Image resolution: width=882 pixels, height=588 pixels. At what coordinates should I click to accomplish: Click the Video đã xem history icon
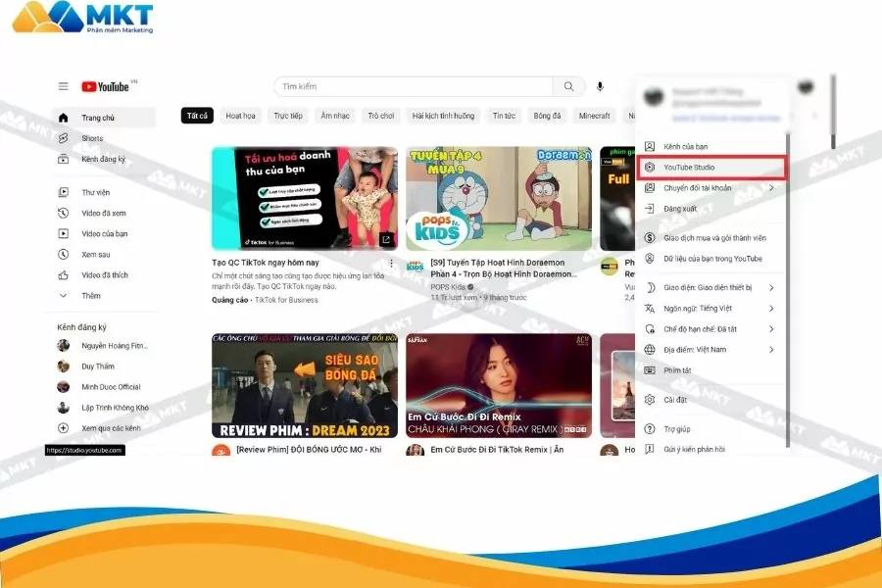click(x=64, y=214)
